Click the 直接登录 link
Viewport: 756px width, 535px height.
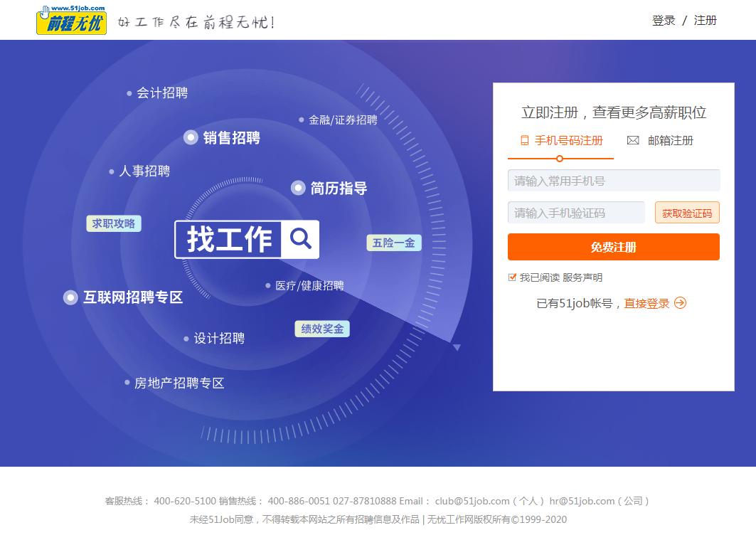(649, 302)
